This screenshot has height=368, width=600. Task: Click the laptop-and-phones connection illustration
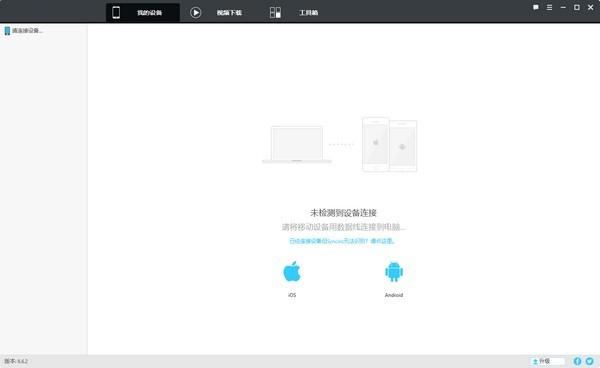point(340,145)
